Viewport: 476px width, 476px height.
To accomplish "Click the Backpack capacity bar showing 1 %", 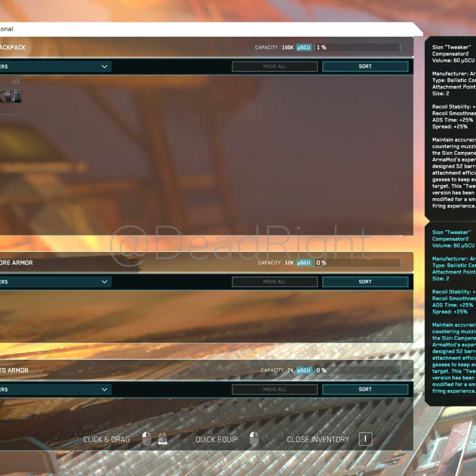I will pyautogui.click(x=358, y=48).
